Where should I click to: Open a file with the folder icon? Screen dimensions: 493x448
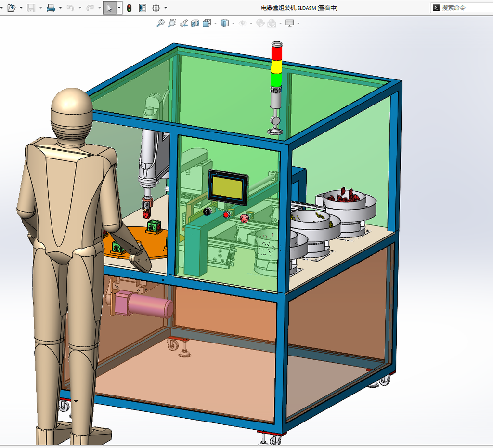[12, 8]
